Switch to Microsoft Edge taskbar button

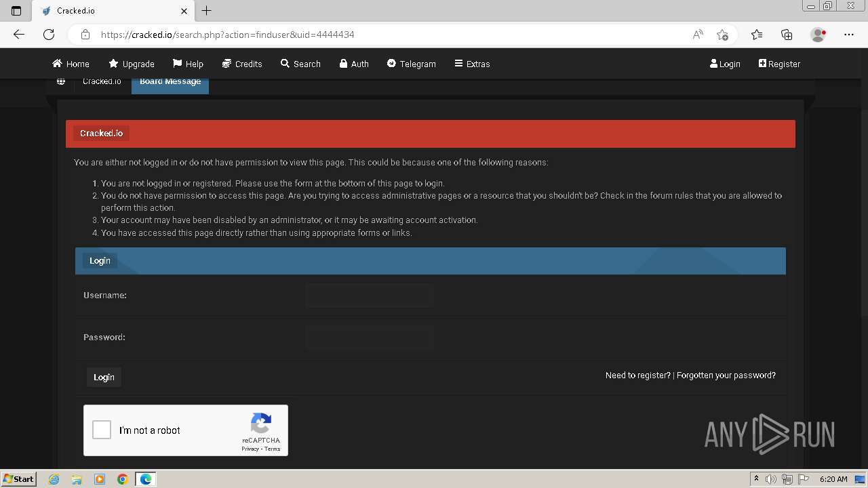pyautogui.click(x=146, y=479)
